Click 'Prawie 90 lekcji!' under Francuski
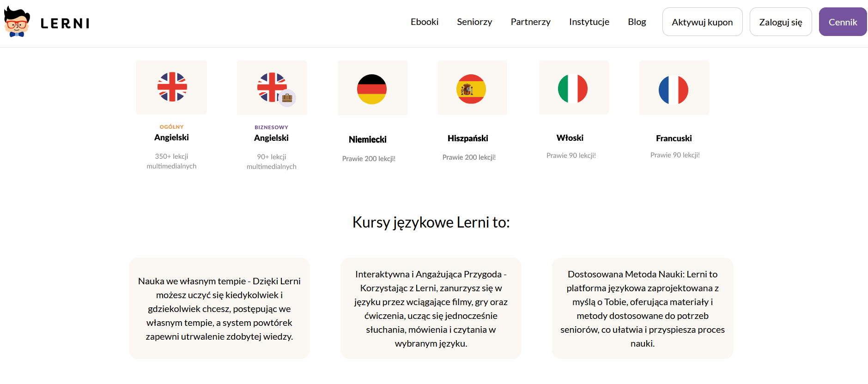This screenshot has height=384, width=868. [x=675, y=155]
